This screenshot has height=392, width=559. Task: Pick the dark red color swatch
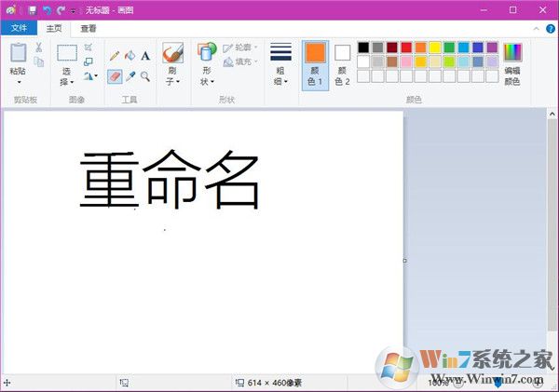pyautogui.click(x=392, y=47)
